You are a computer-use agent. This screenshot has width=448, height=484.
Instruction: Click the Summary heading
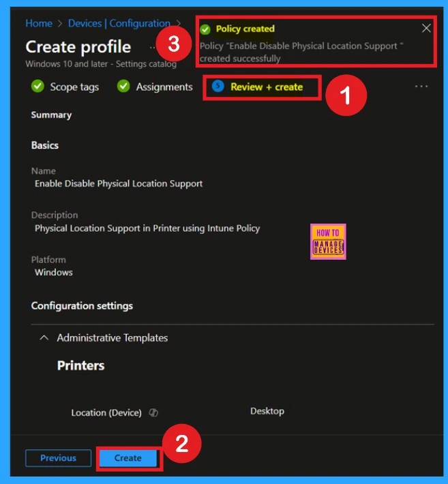click(x=51, y=115)
